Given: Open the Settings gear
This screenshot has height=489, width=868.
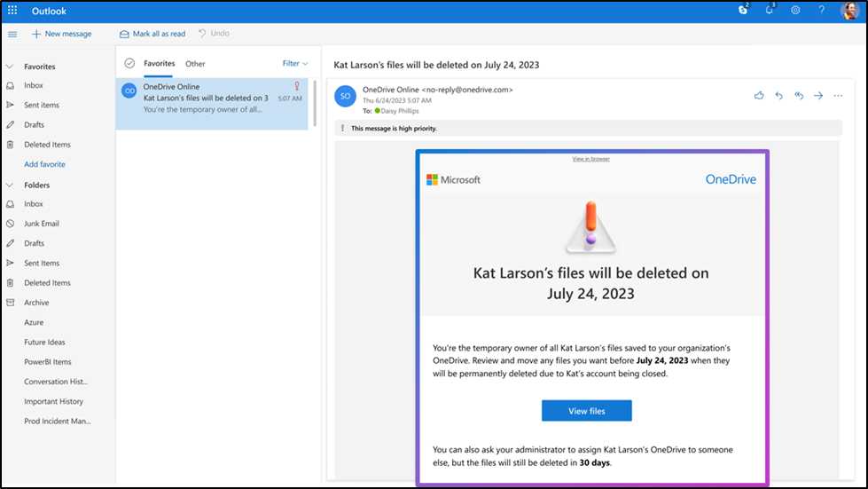Looking at the screenshot, I should click(795, 11).
